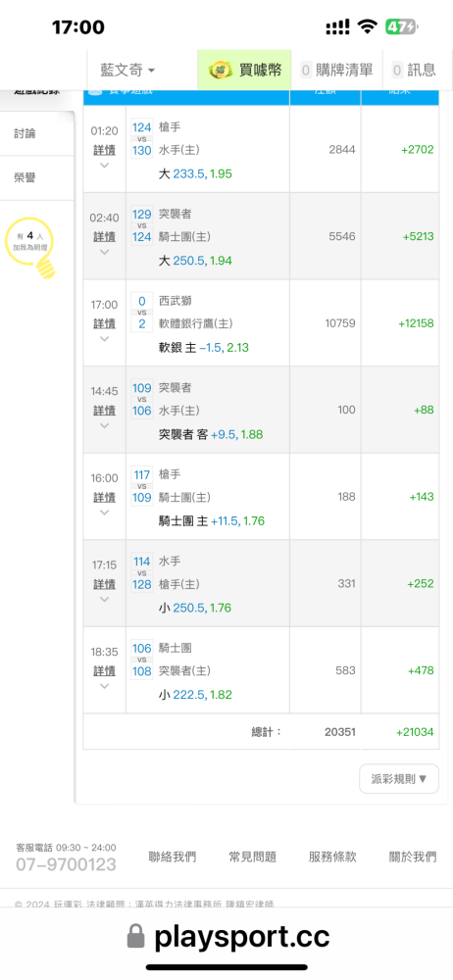The height and width of the screenshot is (980, 453).
Task: Open the 購牌清單 tab
Action: (x=338, y=70)
